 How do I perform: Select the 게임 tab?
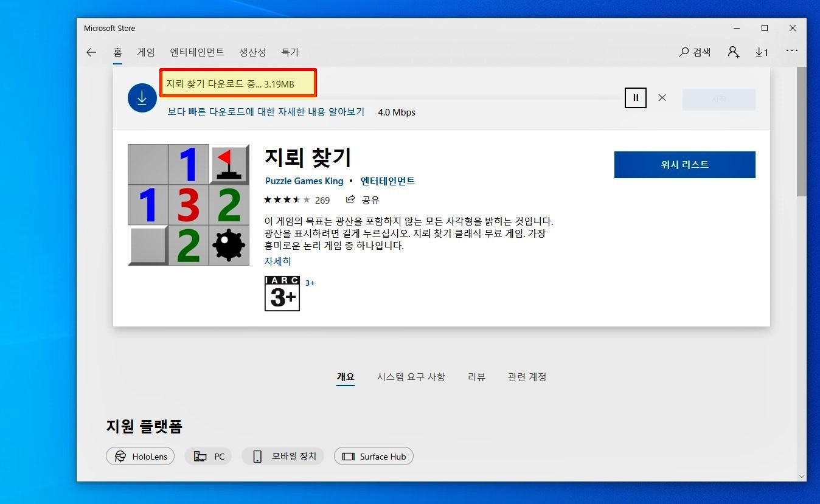(x=146, y=52)
